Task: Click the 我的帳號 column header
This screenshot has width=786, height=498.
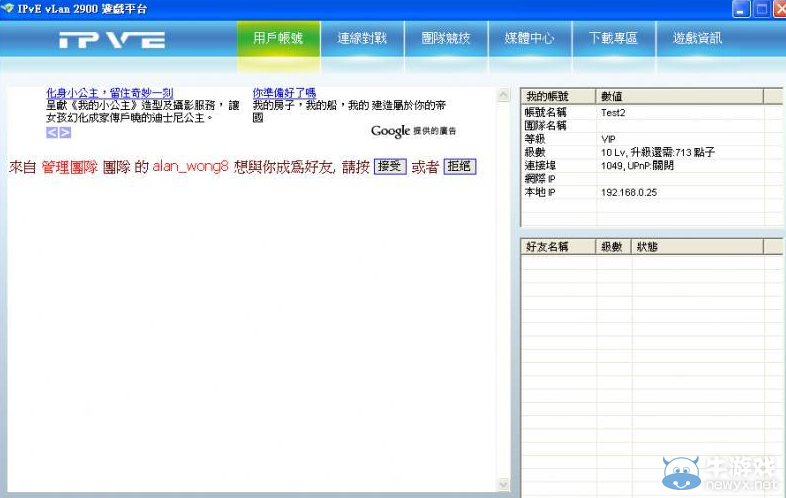Action: coord(558,96)
